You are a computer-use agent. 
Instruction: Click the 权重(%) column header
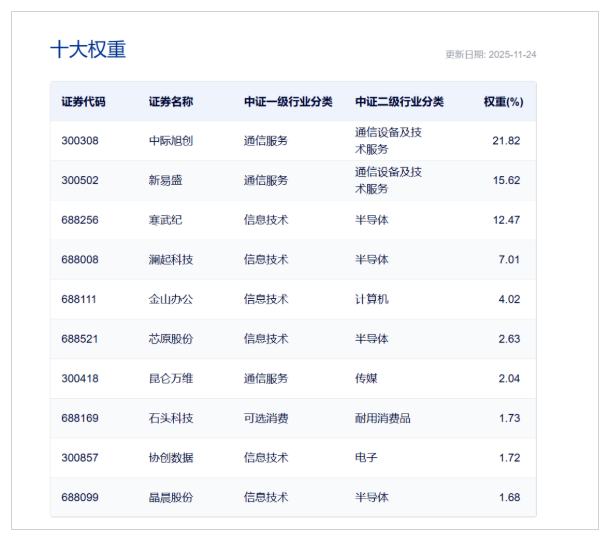[503, 102]
